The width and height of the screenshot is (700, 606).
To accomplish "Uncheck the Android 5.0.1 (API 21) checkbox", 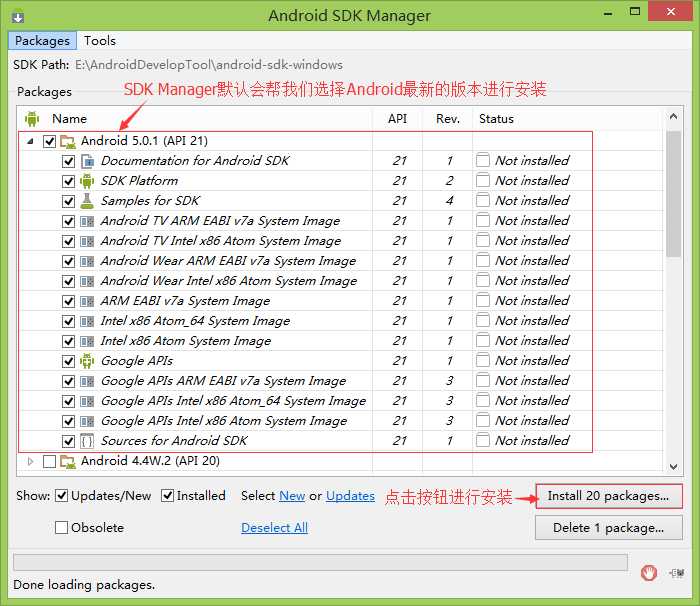I will click(50, 142).
